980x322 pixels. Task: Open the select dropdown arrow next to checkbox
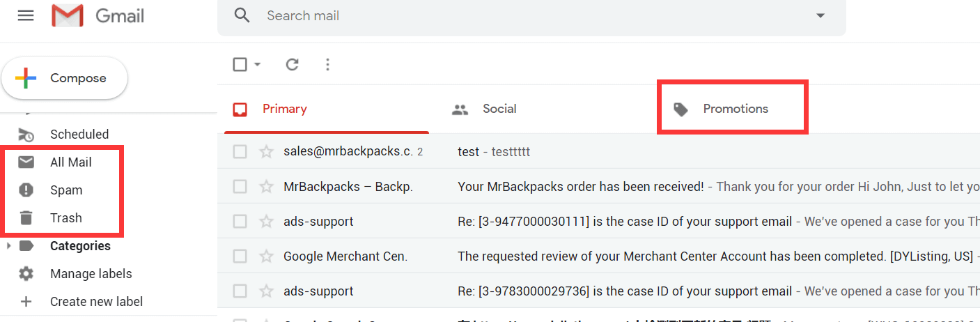tap(258, 65)
